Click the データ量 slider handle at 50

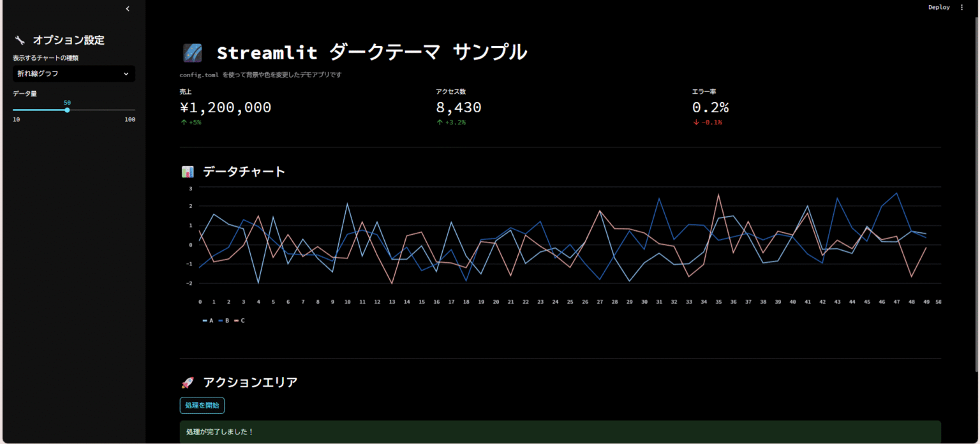(x=67, y=110)
